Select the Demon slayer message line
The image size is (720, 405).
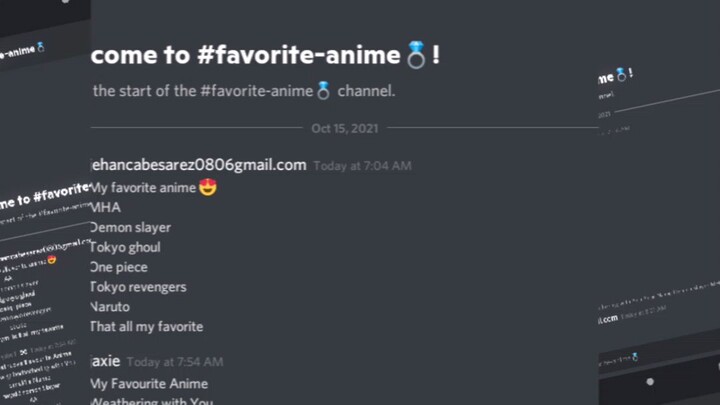(x=131, y=227)
